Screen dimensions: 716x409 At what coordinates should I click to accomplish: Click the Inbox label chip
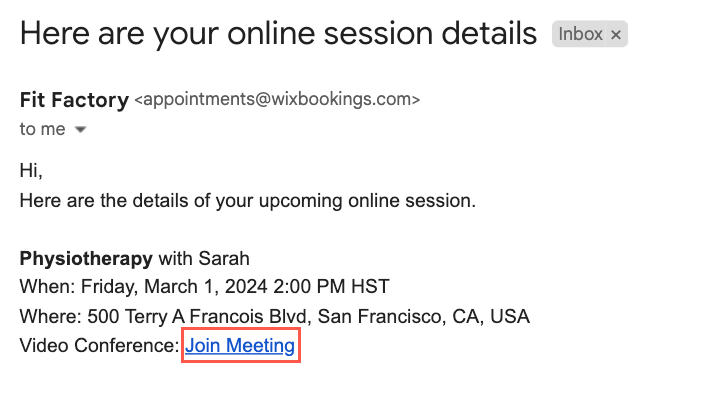pos(580,34)
